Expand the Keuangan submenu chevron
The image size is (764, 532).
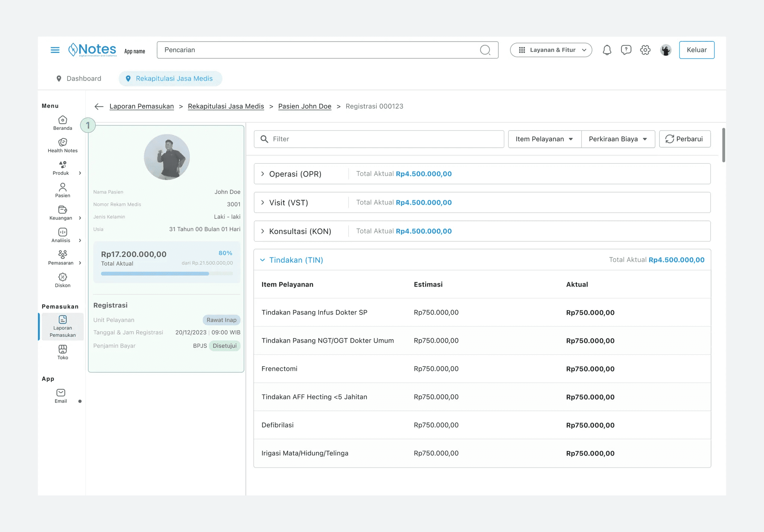(80, 218)
